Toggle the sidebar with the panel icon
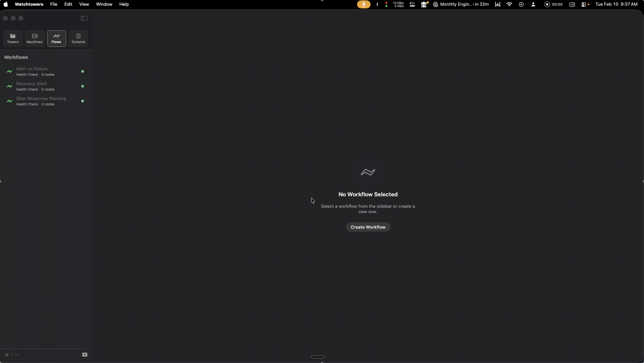The height and width of the screenshot is (363, 644). pos(83,18)
